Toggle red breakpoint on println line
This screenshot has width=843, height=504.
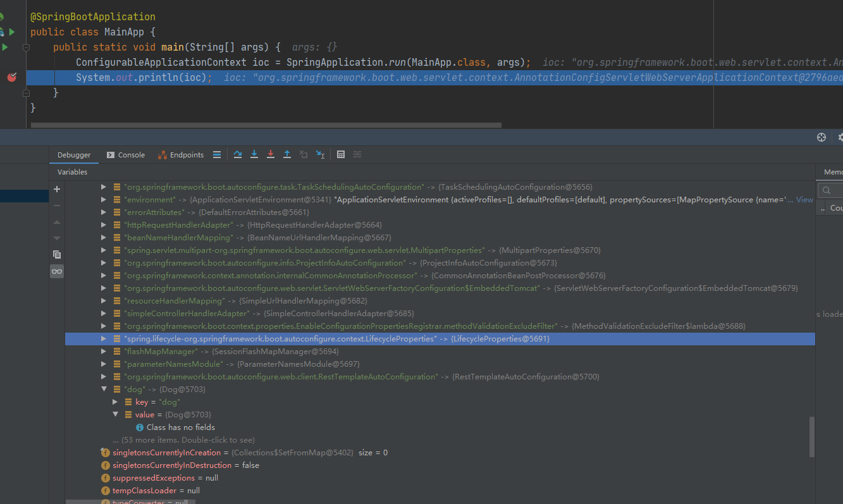pos(11,77)
